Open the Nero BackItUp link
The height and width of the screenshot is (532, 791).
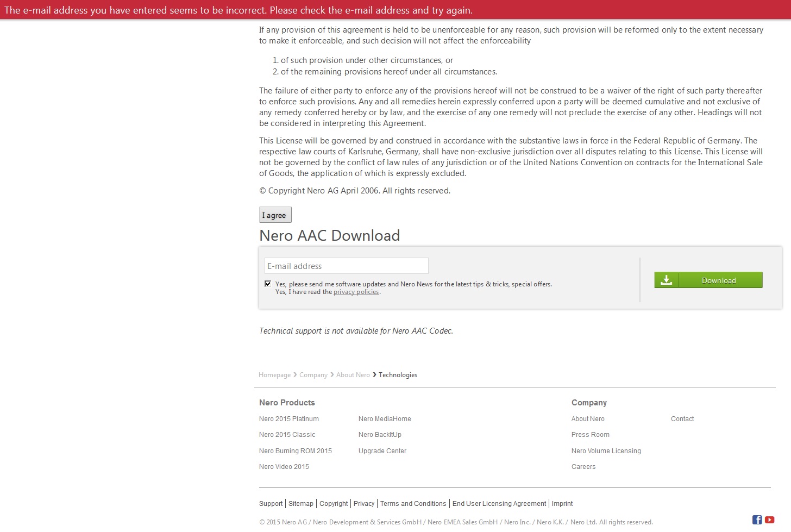coord(380,435)
